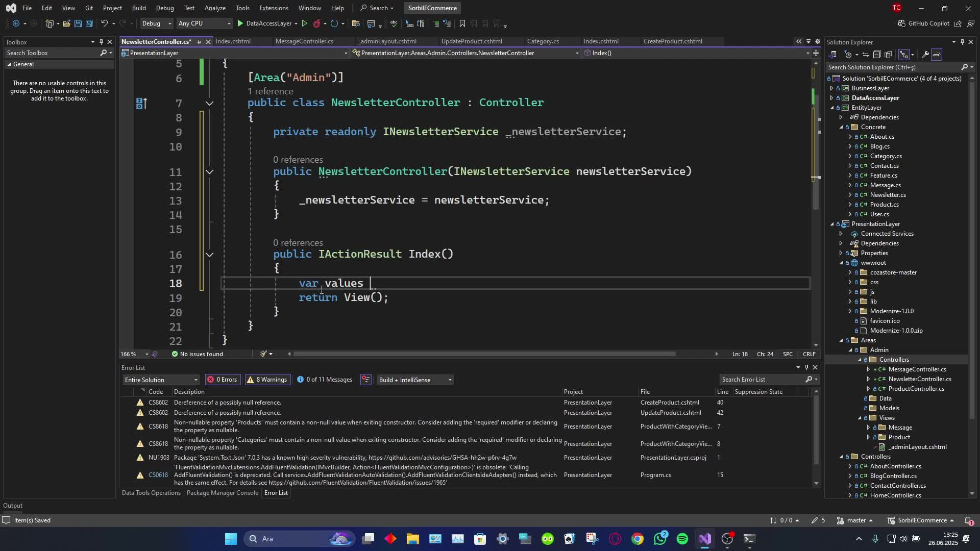Click the code cleanup broom icon
This screenshot has width=980, height=551.
click(263, 354)
